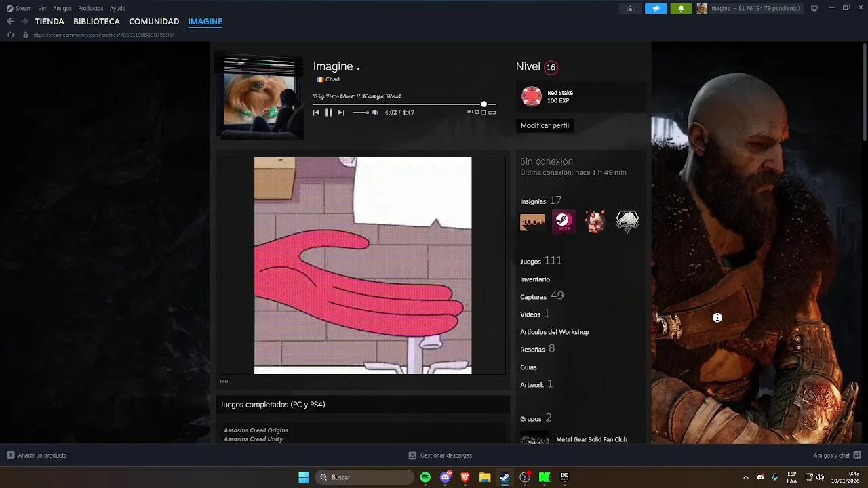Toggle HD quality in music player
The image size is (868, 488).
click(x=470, y=112)
